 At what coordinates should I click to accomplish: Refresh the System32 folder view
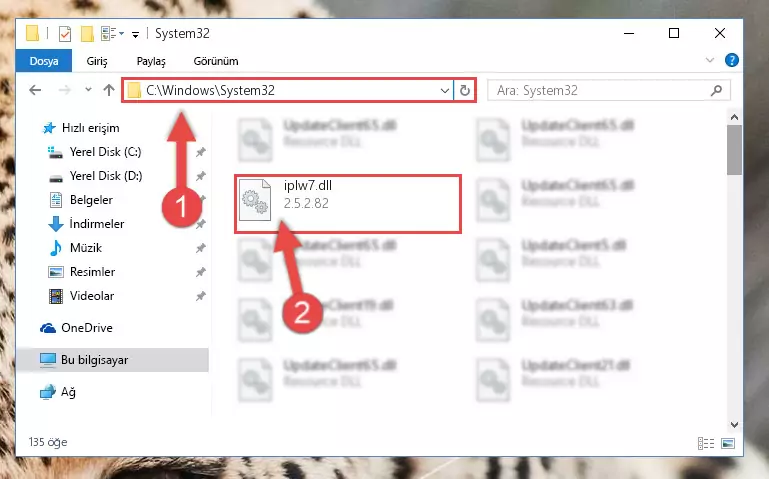[464, 90]
